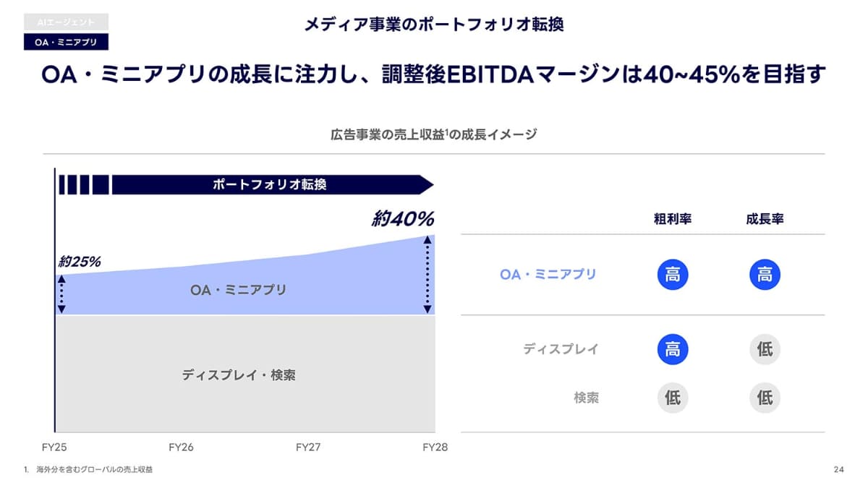
Task: Click the grey 低 gross margin badge for 検索
Action: coord(673,398)
